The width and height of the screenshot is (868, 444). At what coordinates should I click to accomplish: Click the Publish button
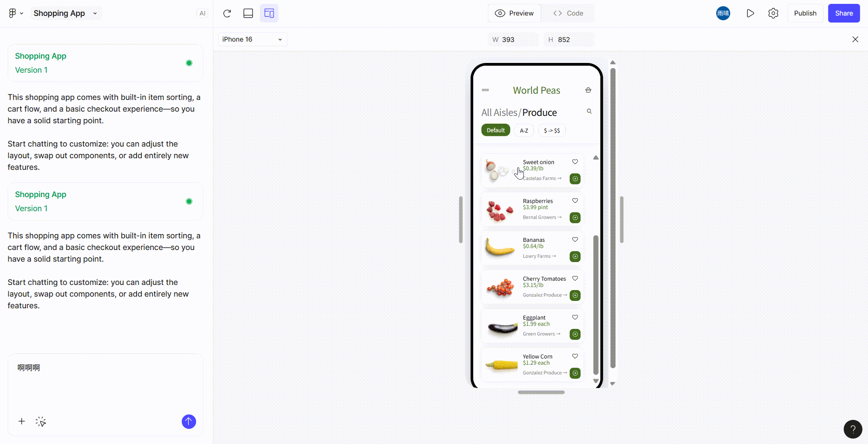805,13
